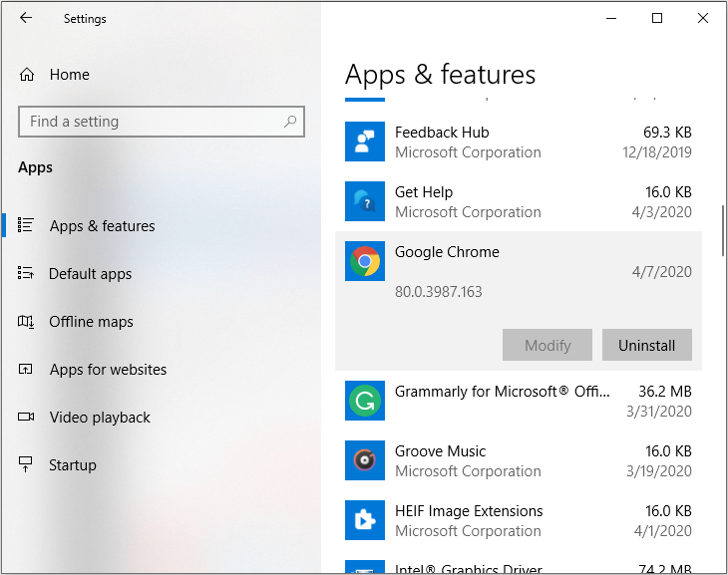
Task: Click Chrome version 80.0.3987.163 text
Action: coord(438,292)
